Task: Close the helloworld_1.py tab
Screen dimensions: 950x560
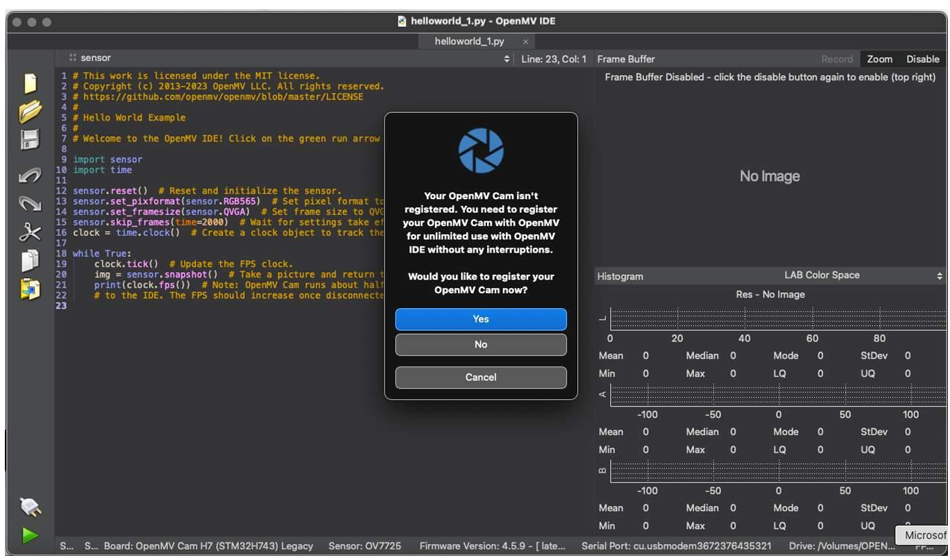Action: click(525, 42)
